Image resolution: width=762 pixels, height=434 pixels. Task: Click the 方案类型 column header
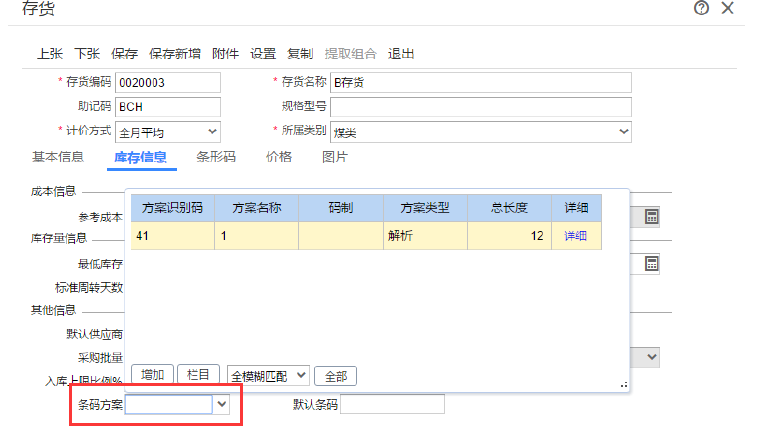pyautogui.click(x=425, y=208)
